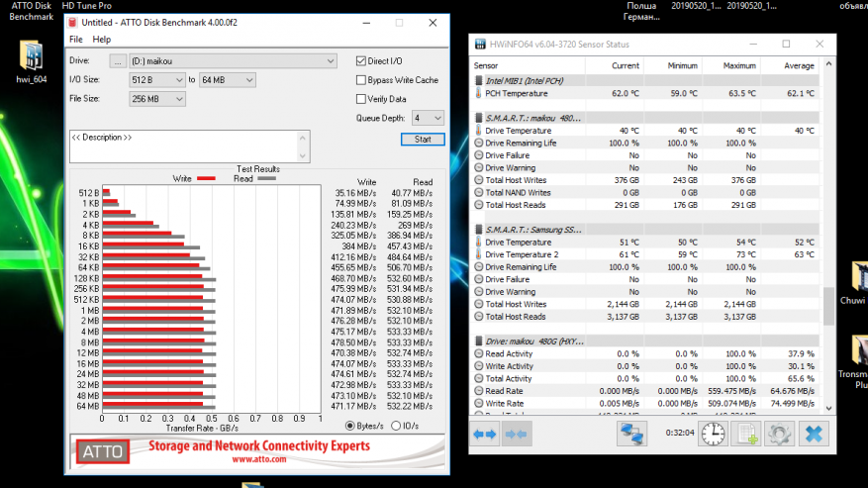
Task: Click the Start benchmark button
Action: coord(423,139)
